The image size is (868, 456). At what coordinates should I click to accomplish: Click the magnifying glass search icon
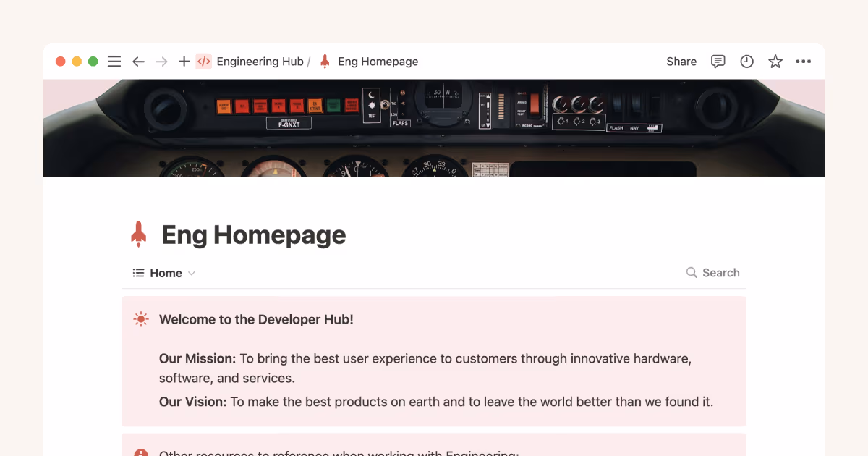tap(692, 273)
